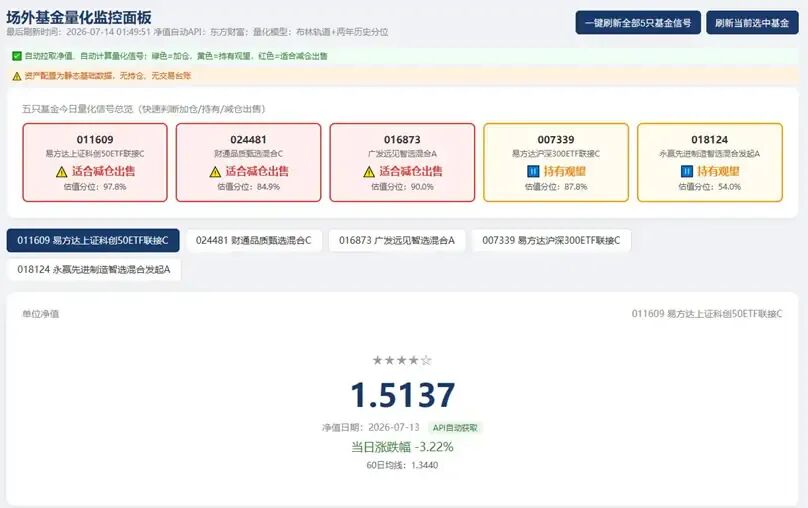Click green checkmark icon in auto-fetch notice

pyautogui.click(x=16, y=56)
